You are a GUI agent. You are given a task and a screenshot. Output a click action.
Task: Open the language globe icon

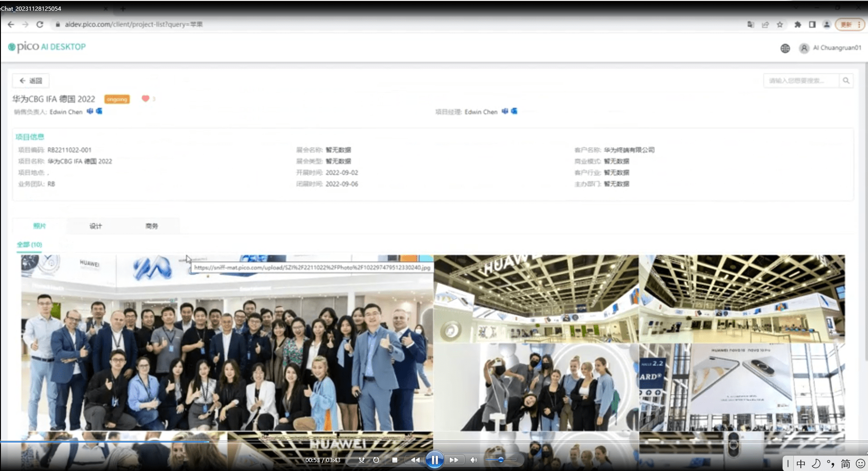click(785, 48)
